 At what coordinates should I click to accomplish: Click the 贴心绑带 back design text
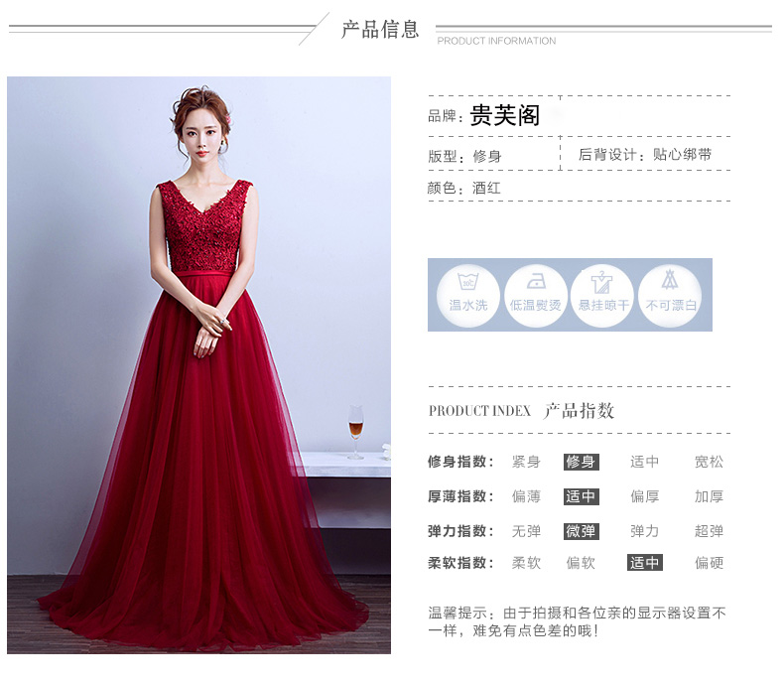click(x=682, y=155)
